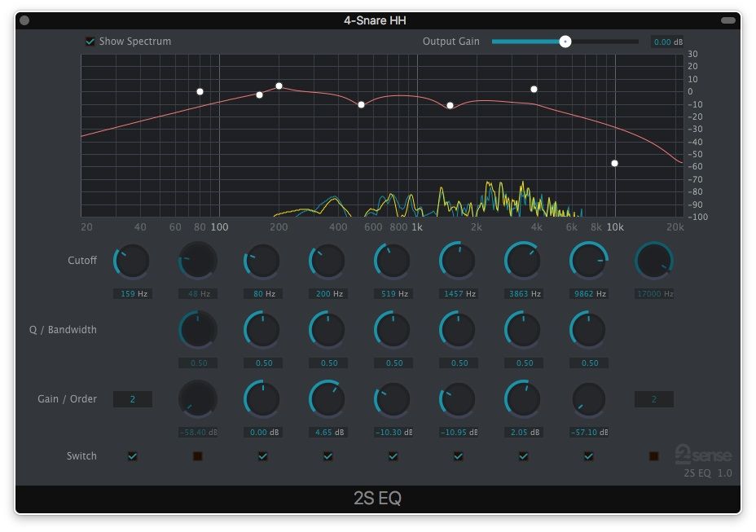The height and width of the screenshot is (532, 756).
Task: Disable the 159 Hz high-pass band switch
Action: 132,455
